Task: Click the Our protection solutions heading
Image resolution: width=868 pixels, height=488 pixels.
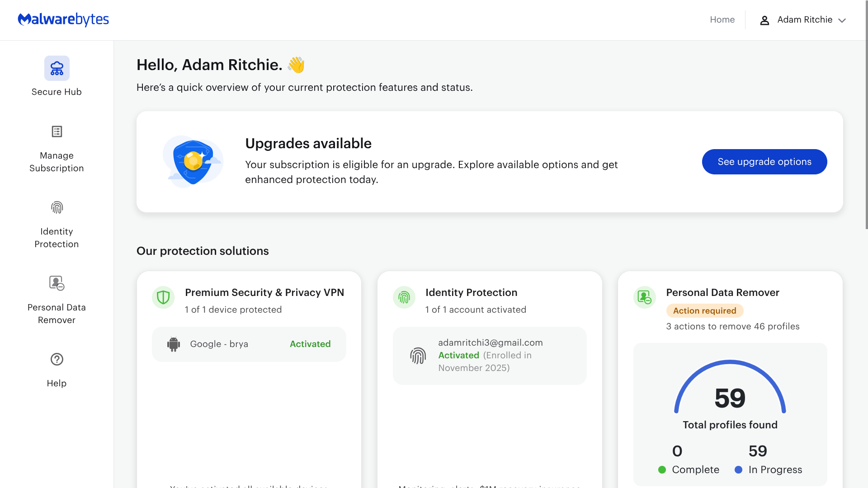Action: [203, 251]
